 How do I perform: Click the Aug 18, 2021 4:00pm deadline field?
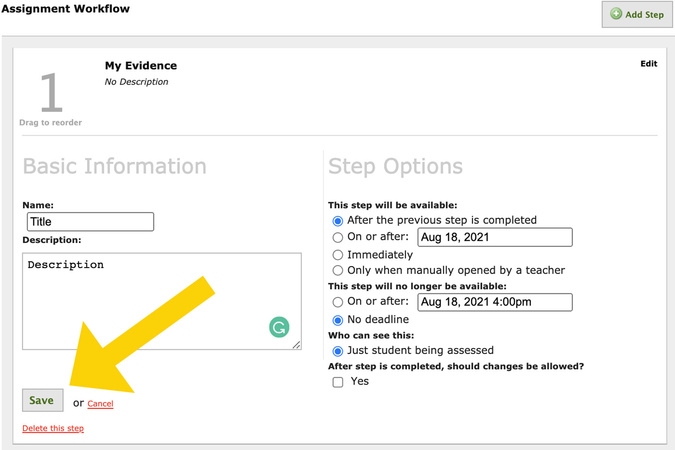coord(495,302)
